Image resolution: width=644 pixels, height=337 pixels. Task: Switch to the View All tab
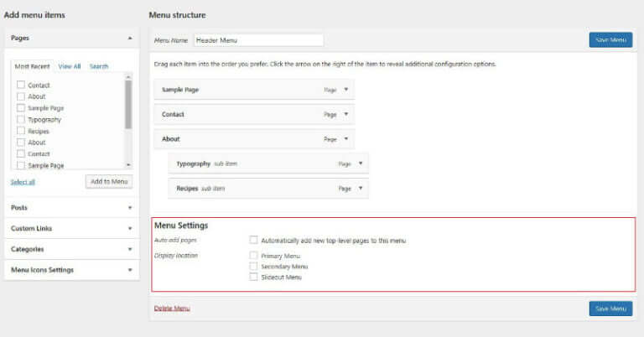pyautogui.click(x=70, y=66)
